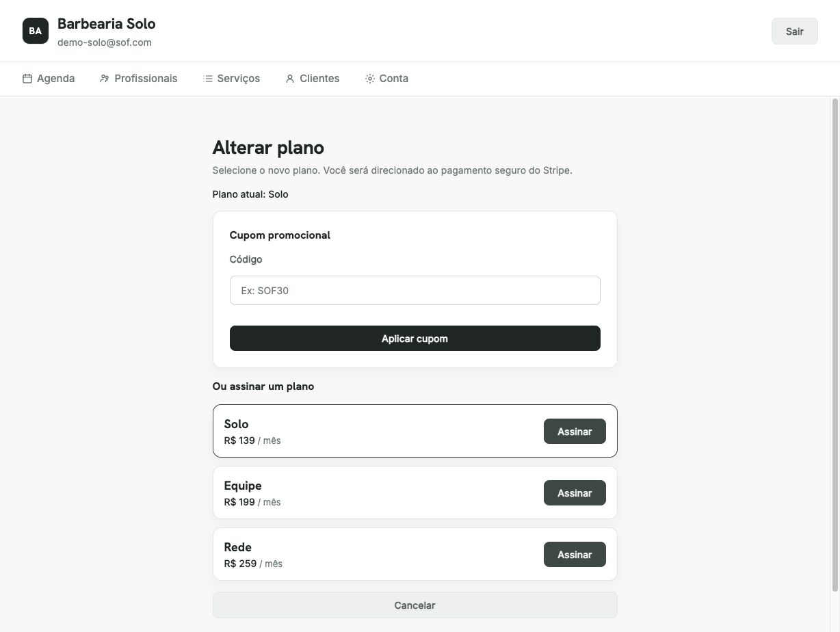This screenshot has width=840, height=632.
Task: Apply the coupon with Aplicar cupom
Action: click(415, 339)
